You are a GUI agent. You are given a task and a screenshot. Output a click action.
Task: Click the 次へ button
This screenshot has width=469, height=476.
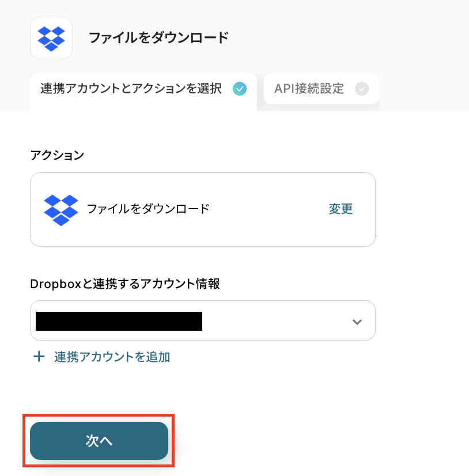point(99,441)
